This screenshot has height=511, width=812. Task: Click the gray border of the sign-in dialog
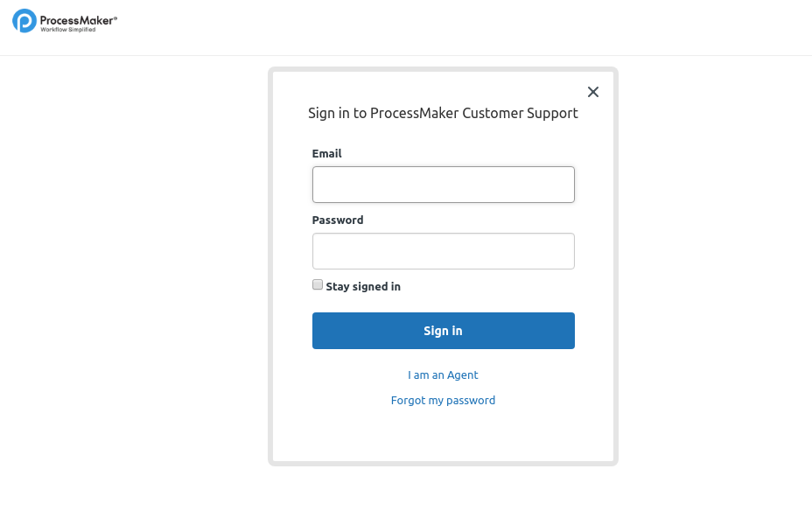(x=270, y=262)
